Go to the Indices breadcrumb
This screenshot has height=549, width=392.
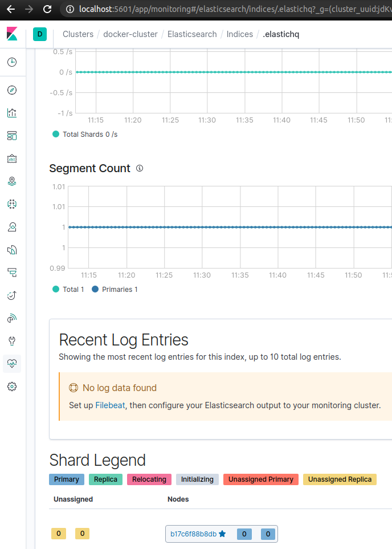click(240, 34)
